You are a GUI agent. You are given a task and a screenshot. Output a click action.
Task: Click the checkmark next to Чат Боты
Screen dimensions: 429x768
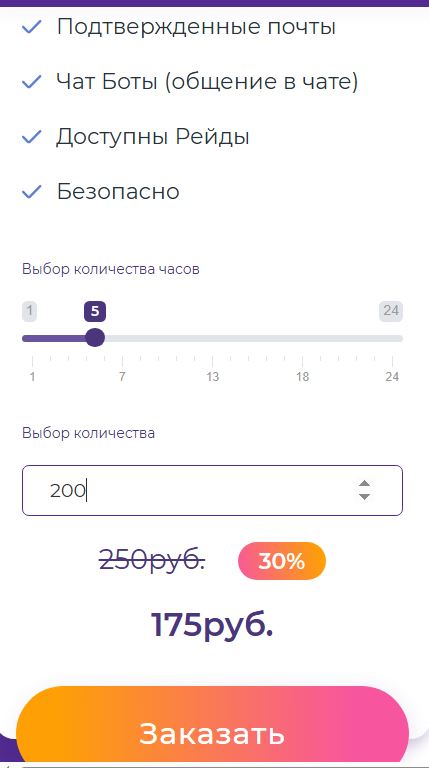tap(31, 82)
